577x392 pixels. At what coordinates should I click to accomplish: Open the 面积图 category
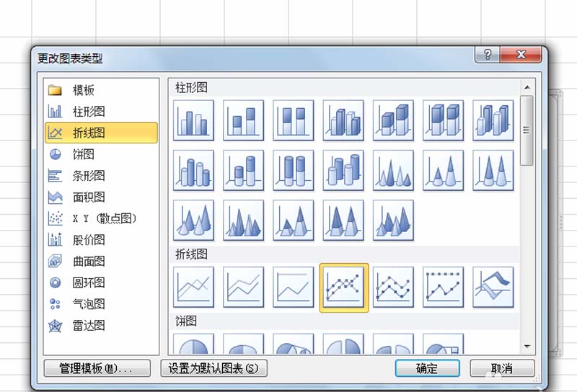[101, 197]
